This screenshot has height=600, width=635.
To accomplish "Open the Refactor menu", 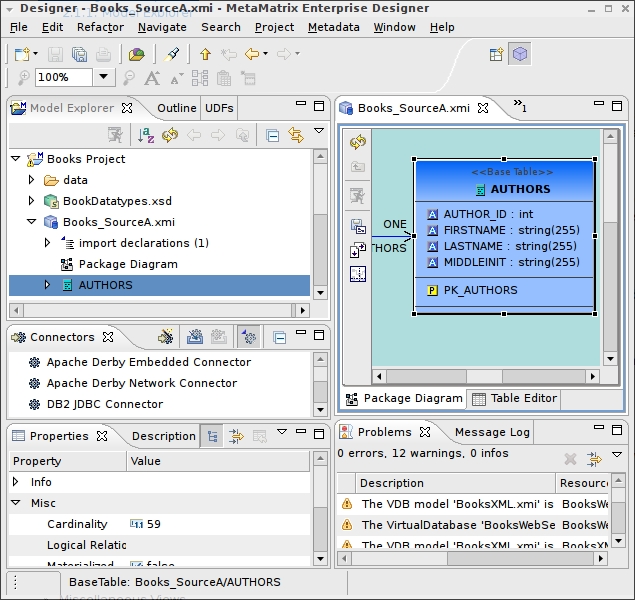I will coord(100,27).
